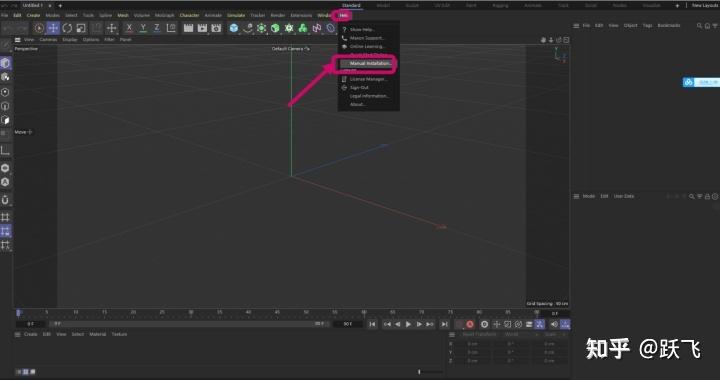Select the Scale tool in the top toolbar
720x380 pixels.
(x=81, y=28)
